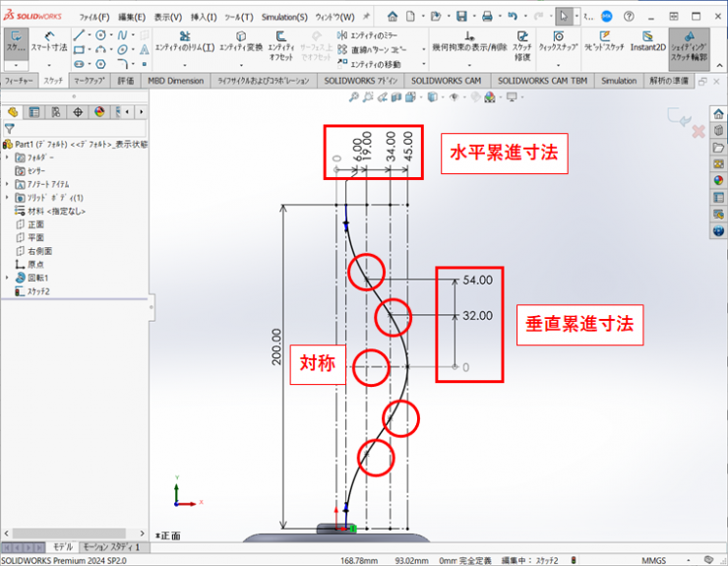The height and width of the screenshot is (566, 728).
Task: Click the red cancel sketch X icon
Action: pyautogui.click(x=698, y=131)
